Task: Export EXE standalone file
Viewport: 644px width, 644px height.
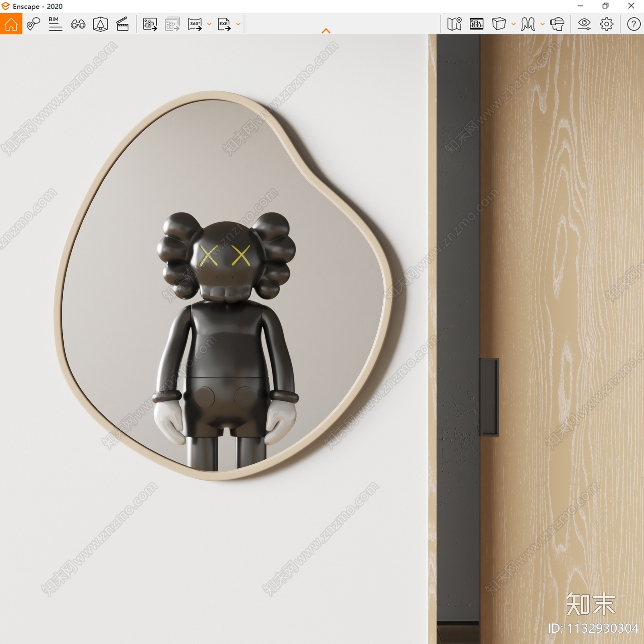Action: tap(224, 24)
